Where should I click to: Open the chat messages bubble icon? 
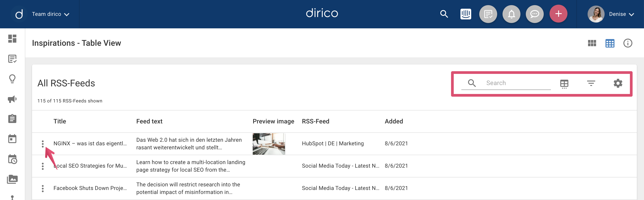click(535, 14)
